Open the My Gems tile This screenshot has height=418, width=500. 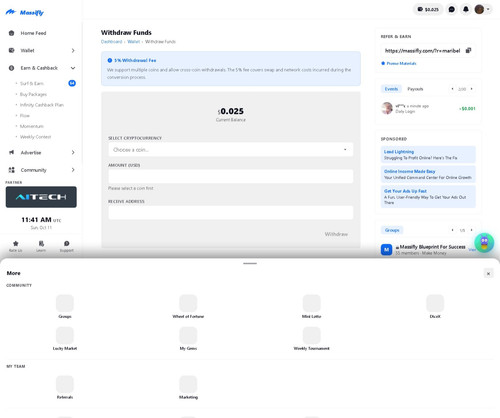tap(188, 338)
